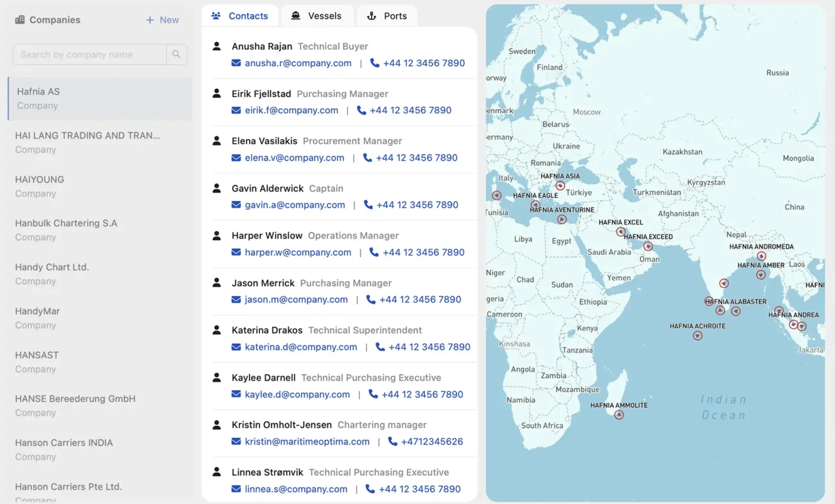
Task: Select Hanbulk Chartering S.A company
Action: (x=100, y=230)
